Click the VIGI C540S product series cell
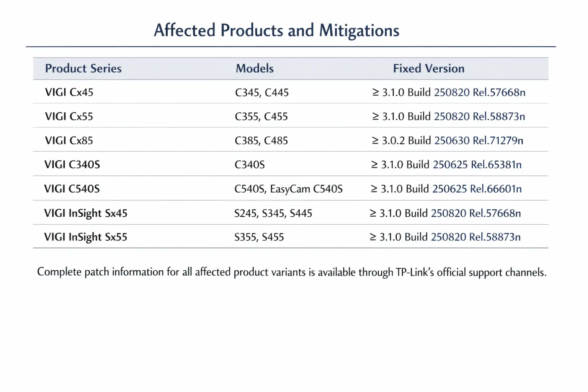 pyautogui.click(x=72, y=189)
